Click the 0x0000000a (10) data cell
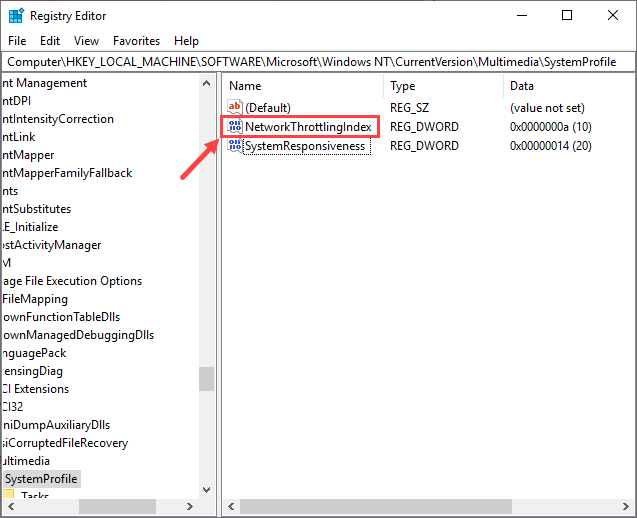The image size is (637, 518). tap(550, 127)
